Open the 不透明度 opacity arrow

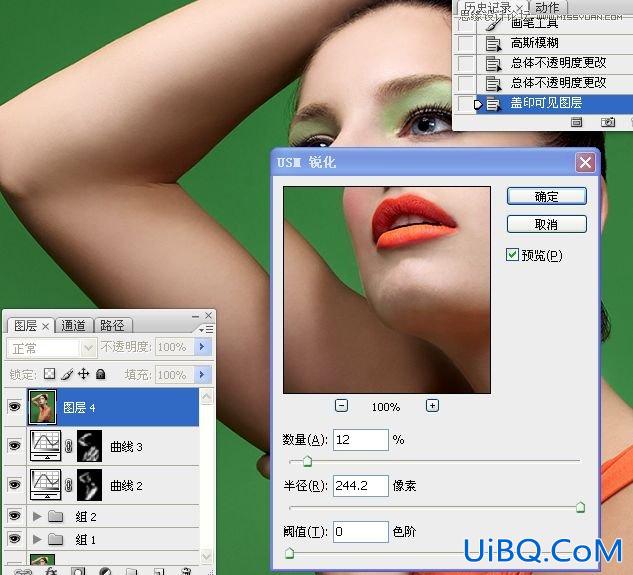[202, 347]
